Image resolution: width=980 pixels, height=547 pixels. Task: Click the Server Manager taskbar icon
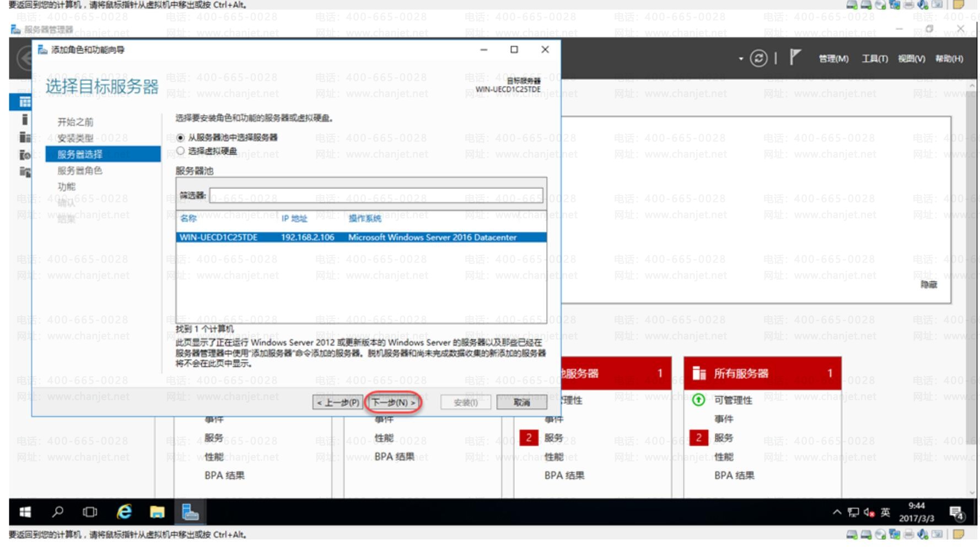point(190,512)
